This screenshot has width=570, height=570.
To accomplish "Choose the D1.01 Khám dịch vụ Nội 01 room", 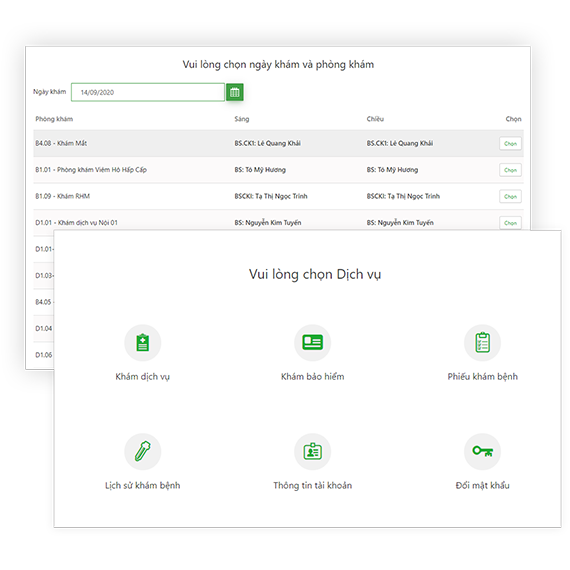I will (510, 223).
